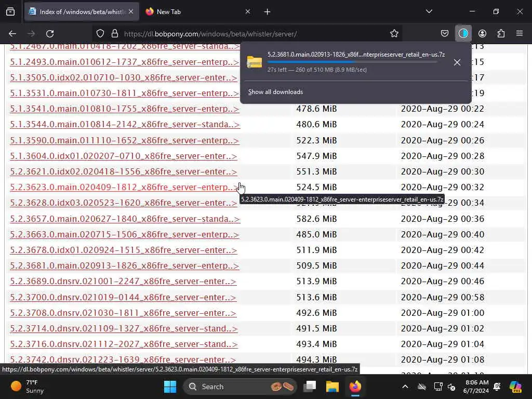The width and height of the screenshot is (532, 399).
Task: Click the 5.2.3623.0.main.020409-1812 link
Action: point(125,187)
